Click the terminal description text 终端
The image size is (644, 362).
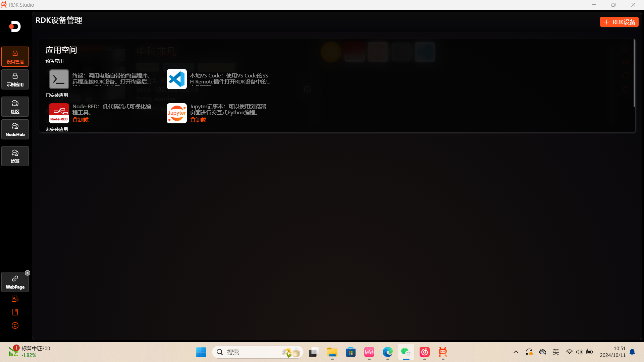point(112,79)
